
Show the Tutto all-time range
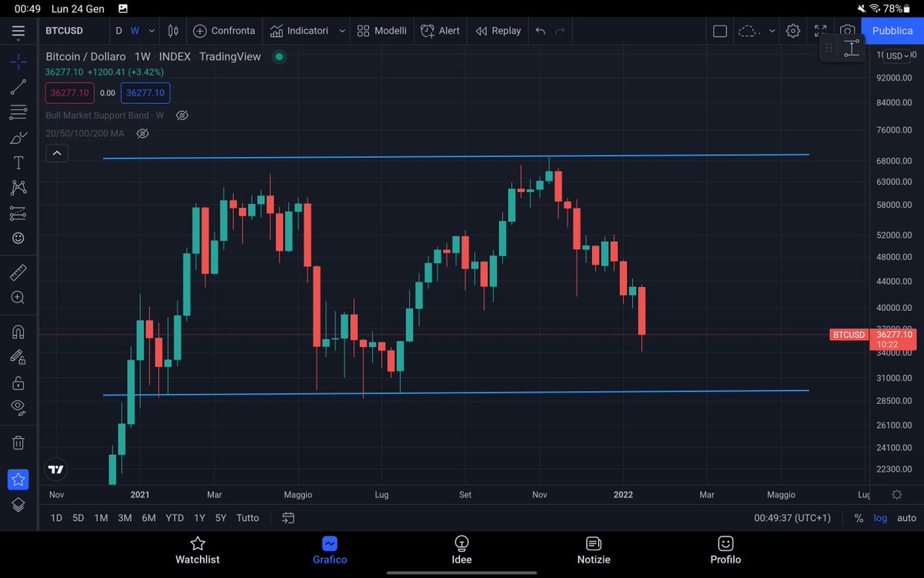[248, 518]
